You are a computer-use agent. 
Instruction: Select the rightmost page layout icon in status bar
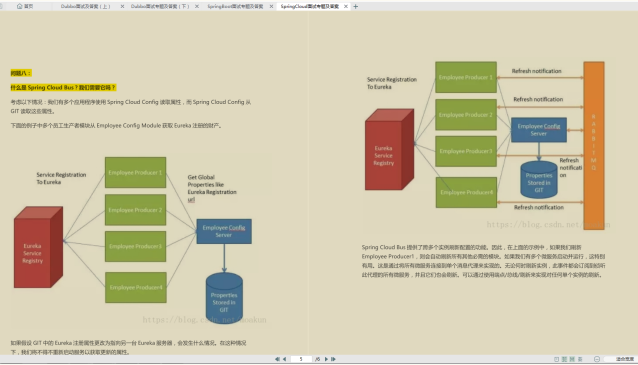point(580,359)
